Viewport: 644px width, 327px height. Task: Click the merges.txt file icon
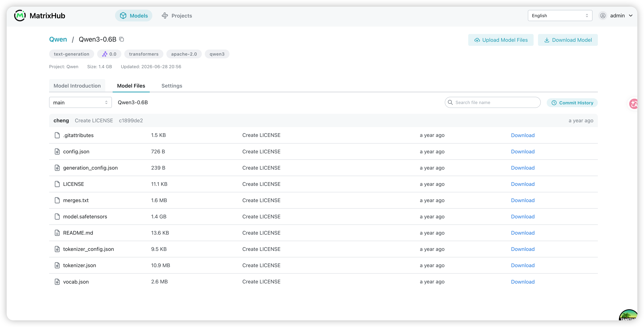coord(57,200)
